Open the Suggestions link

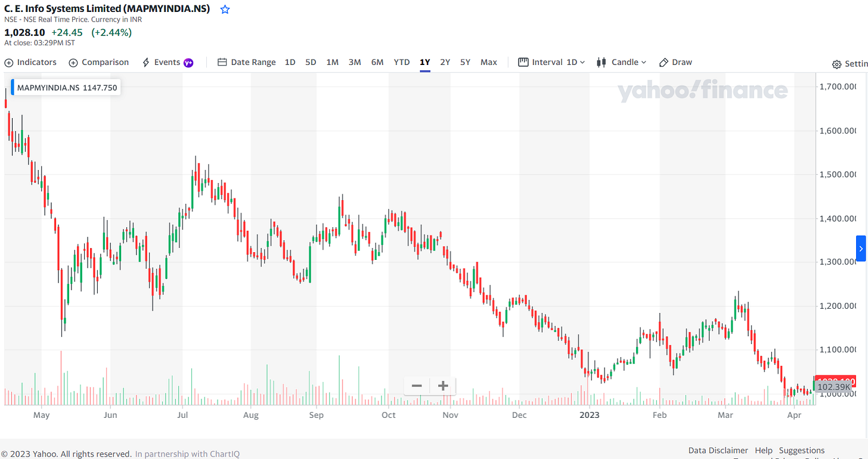coord(802,451)
